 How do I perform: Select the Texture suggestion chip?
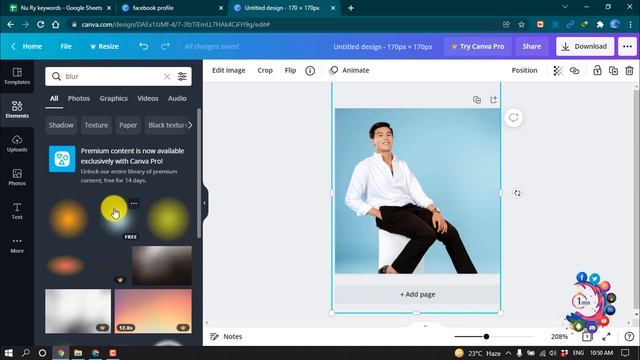96,125
